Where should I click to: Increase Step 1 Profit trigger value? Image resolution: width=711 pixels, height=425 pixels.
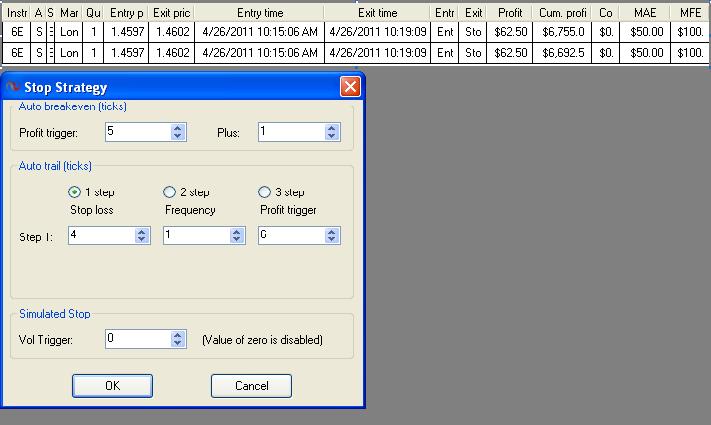[331, 232]
